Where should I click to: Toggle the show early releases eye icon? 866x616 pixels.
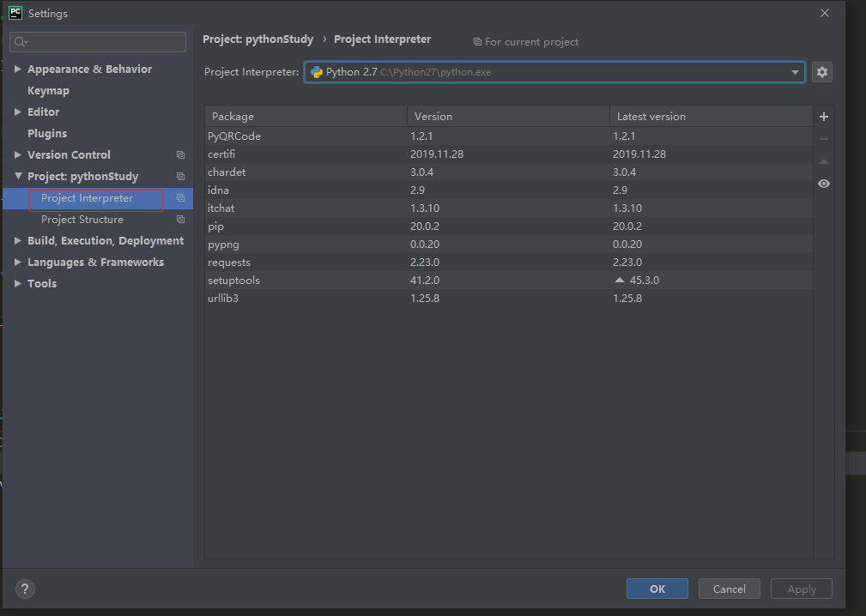(823, 184)
